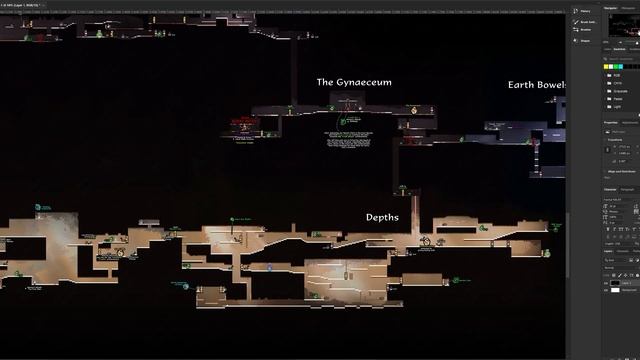
Task: Select the Layer 1 thumbnail
Action: click(616, 283)
